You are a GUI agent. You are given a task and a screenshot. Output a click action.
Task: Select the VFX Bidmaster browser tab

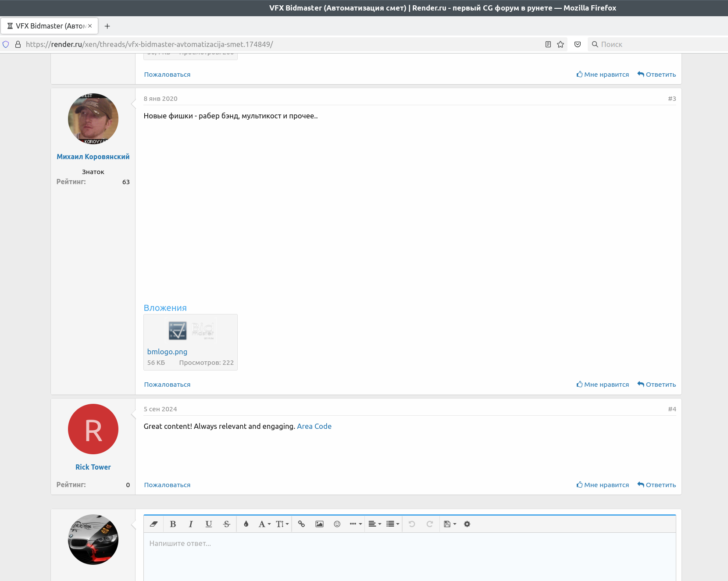tap(49, 26)
